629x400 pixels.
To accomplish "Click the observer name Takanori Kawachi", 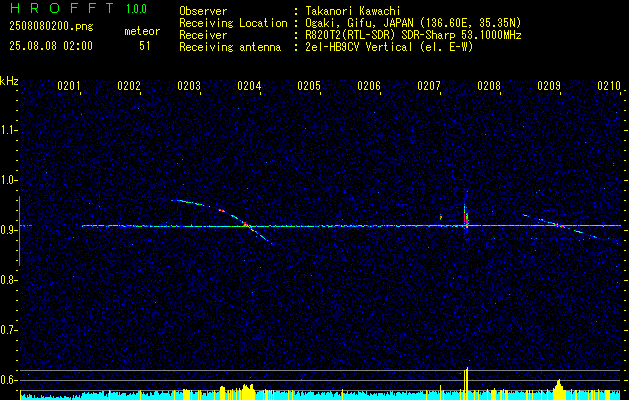I will coord(351,11).
